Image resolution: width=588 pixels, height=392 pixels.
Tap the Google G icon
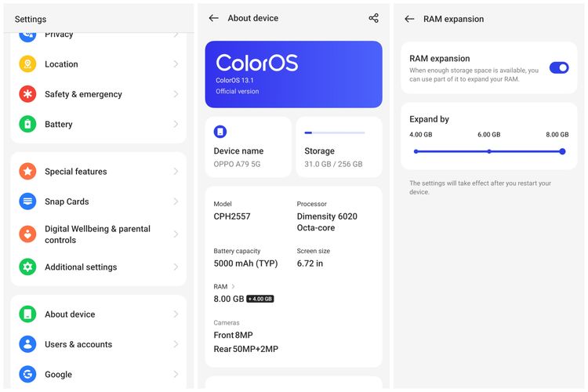click(x=27, y=375)
